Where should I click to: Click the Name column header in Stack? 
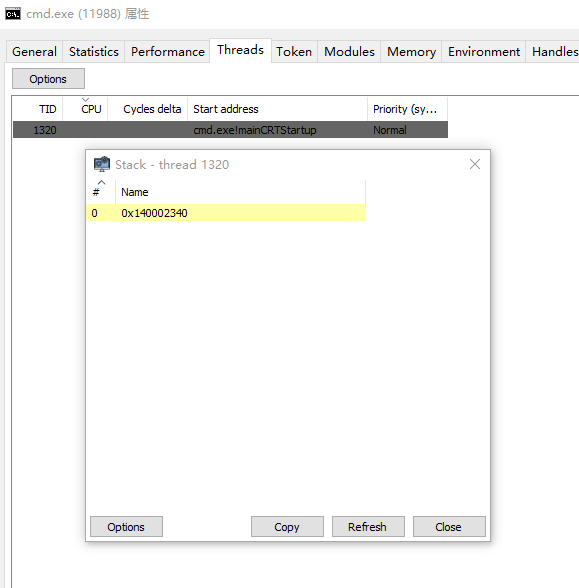click(240, 192)
